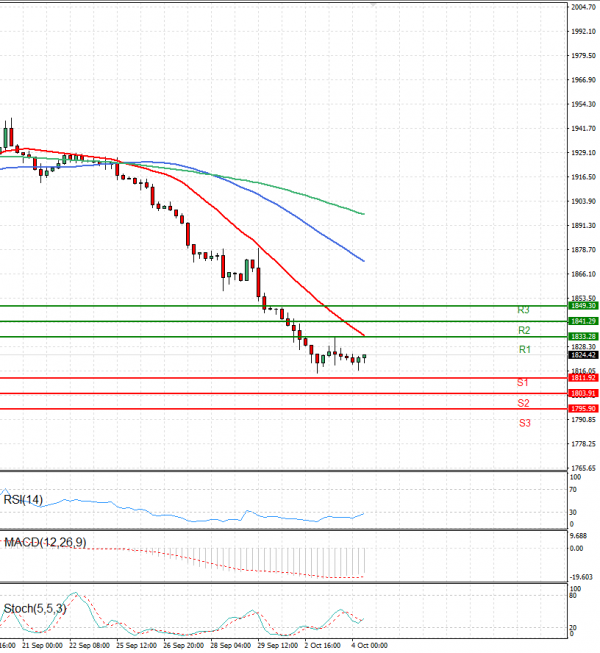Screen dimensions: 600x653
Task: Click the Stoch(5,5,3) indicator label
Action: (35, 608)
